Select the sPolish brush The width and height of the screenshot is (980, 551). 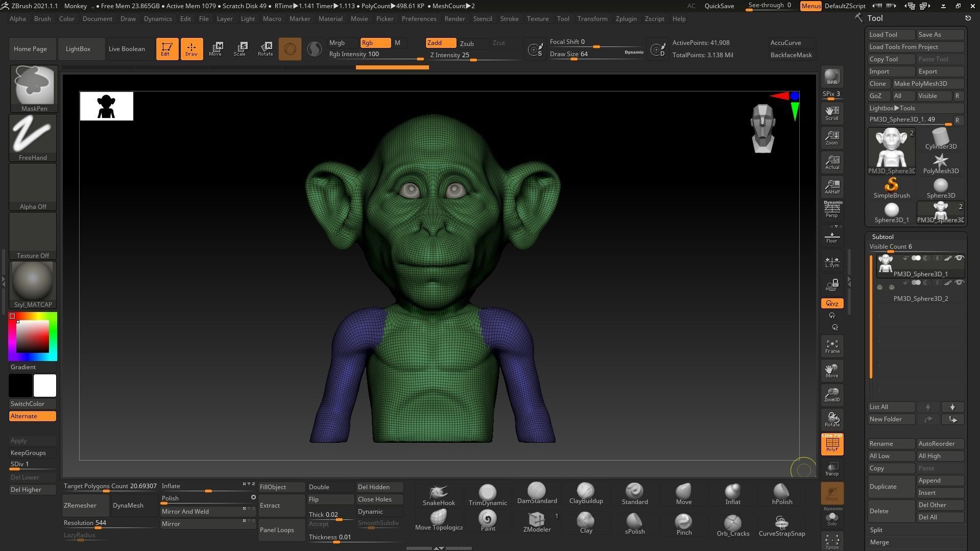tap(635, 524)
